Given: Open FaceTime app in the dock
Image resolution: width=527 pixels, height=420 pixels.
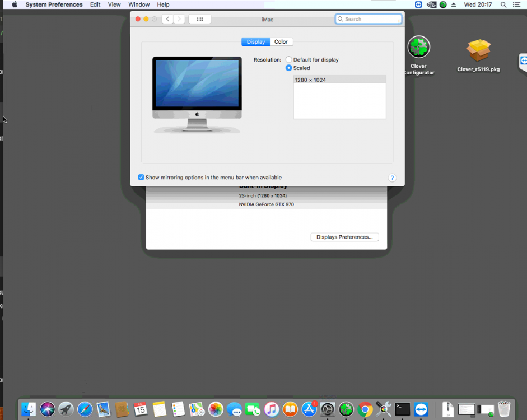Looking at the screenshot, I should click(253, 409).
